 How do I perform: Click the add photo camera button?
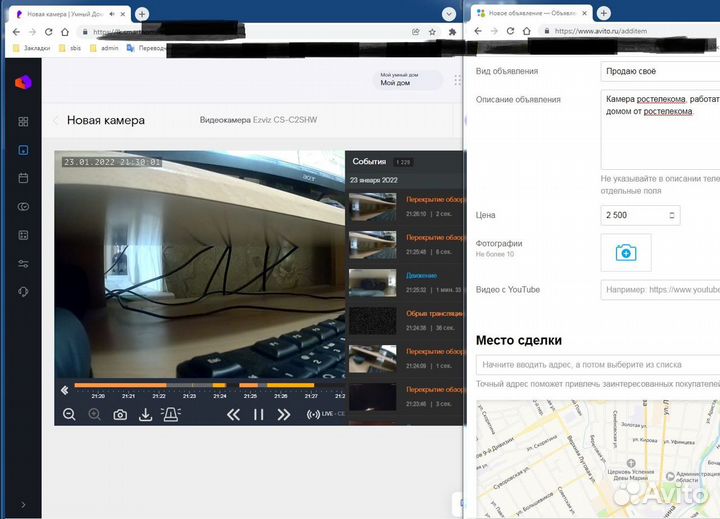point(626,253)
